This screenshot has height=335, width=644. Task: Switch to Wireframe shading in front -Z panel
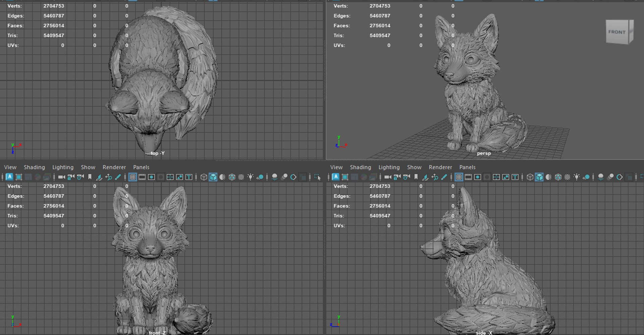pyautogui.click(x=204, y=177)
